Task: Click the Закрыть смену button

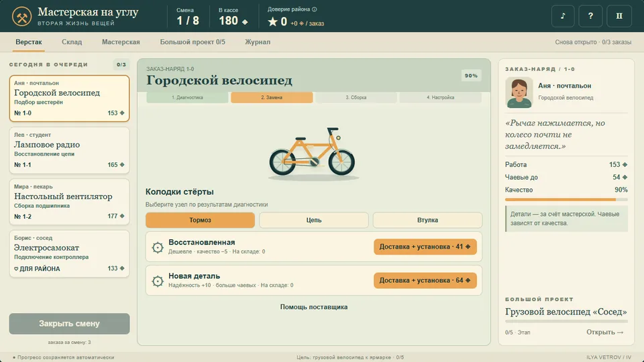Action: (x=69, y=323)
